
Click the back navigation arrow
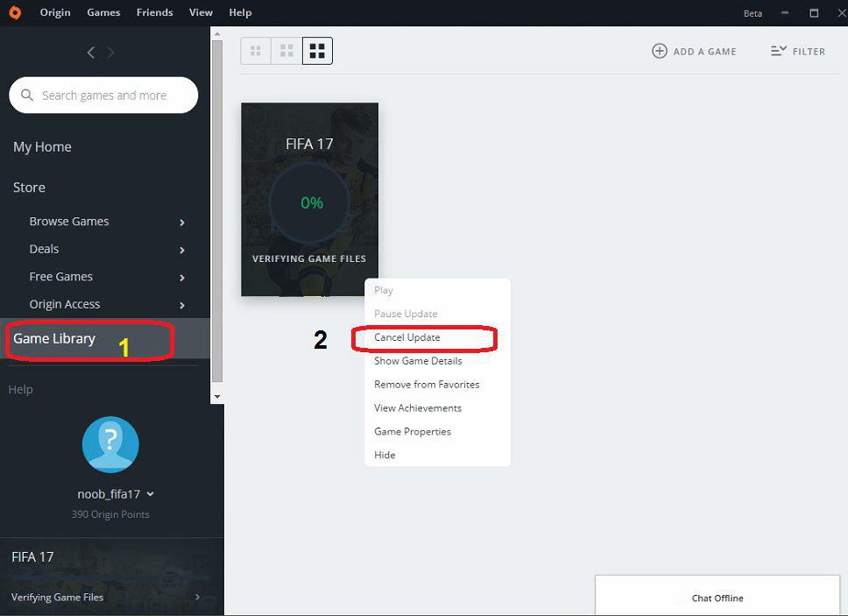pyautogui.click(x=90, y=52)
